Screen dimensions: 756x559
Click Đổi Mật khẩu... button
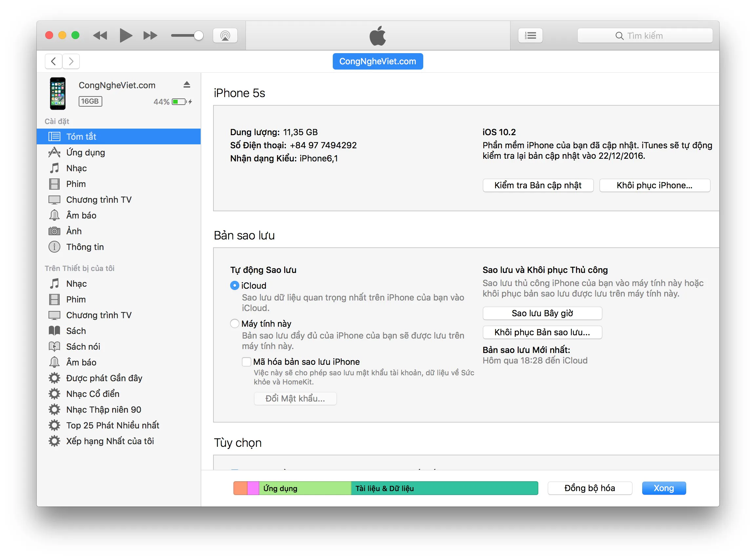295,399
